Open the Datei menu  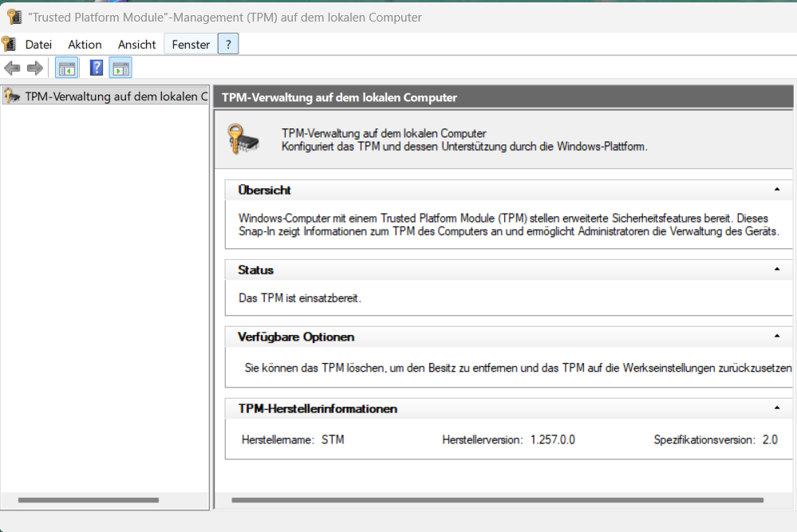coord(38,45)
